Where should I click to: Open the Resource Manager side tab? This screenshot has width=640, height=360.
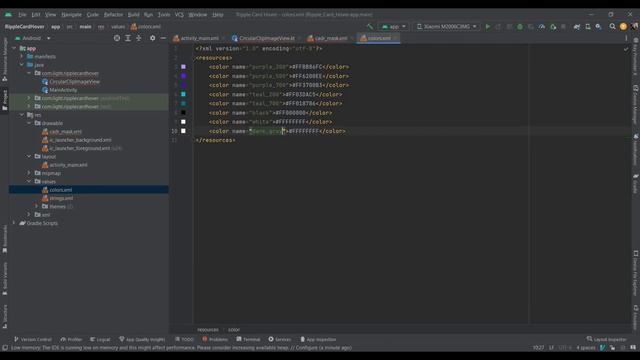(x=4, y=59)
